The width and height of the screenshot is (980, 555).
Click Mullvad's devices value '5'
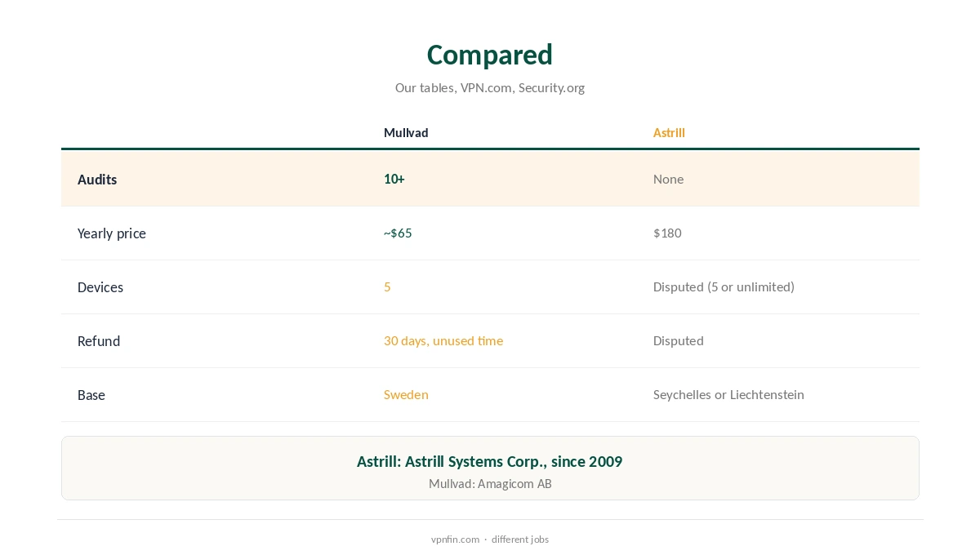point(387,286)
